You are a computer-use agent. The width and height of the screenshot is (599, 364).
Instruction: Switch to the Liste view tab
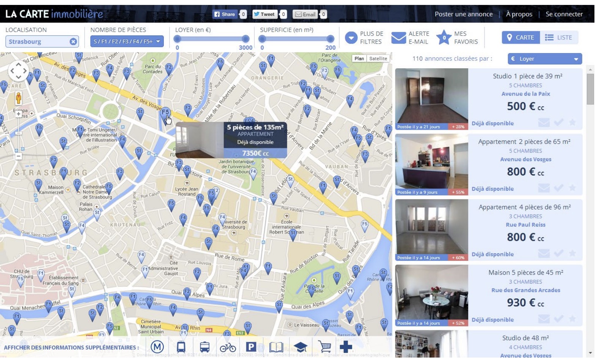tap(559, 38)
